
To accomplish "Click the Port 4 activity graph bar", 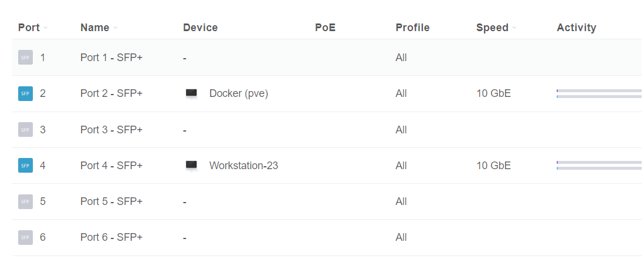I will click(x=598, y=166).
